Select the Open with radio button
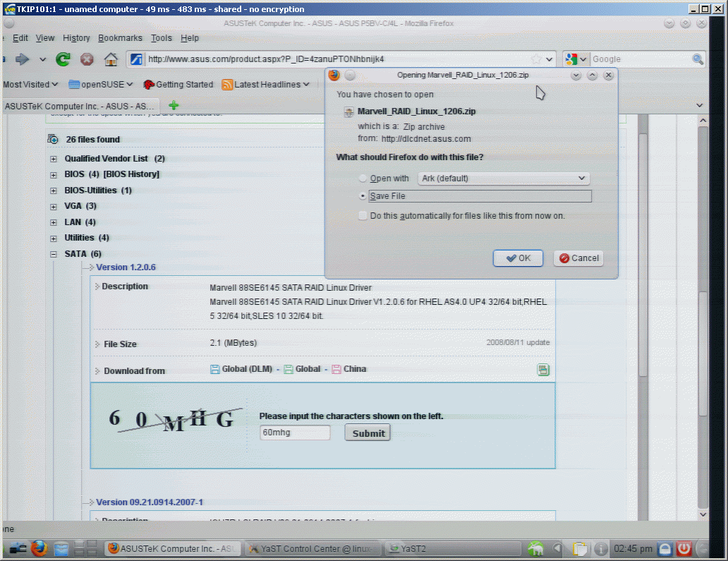Screen dimensions: 728x561 point(363,179)
